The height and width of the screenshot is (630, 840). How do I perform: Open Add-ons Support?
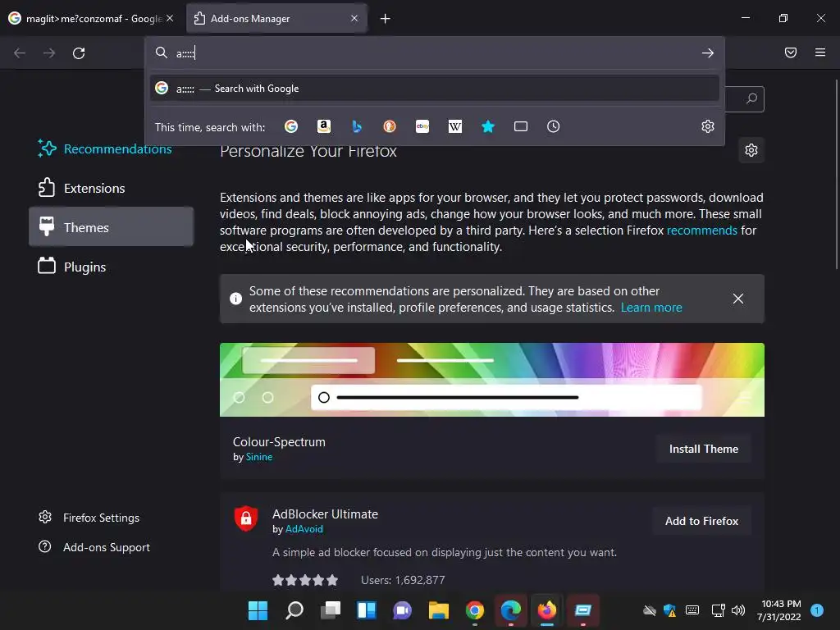(x=94, y=547)
